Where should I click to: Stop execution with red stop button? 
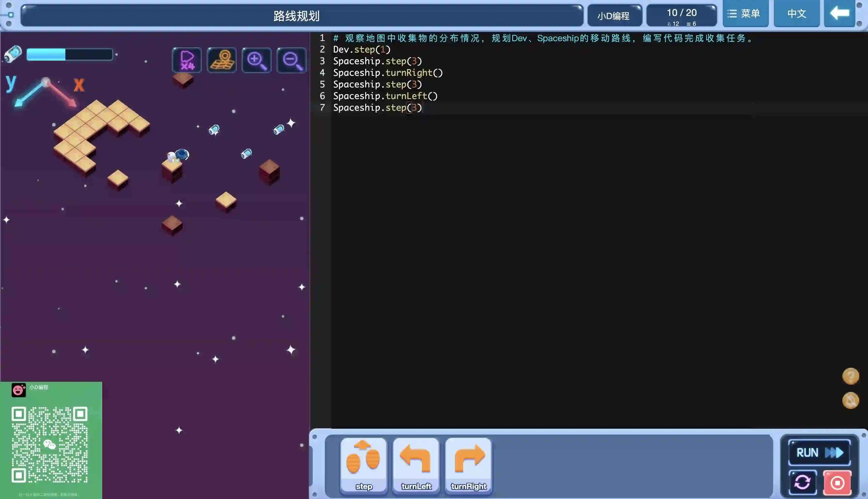pos(837,483)
